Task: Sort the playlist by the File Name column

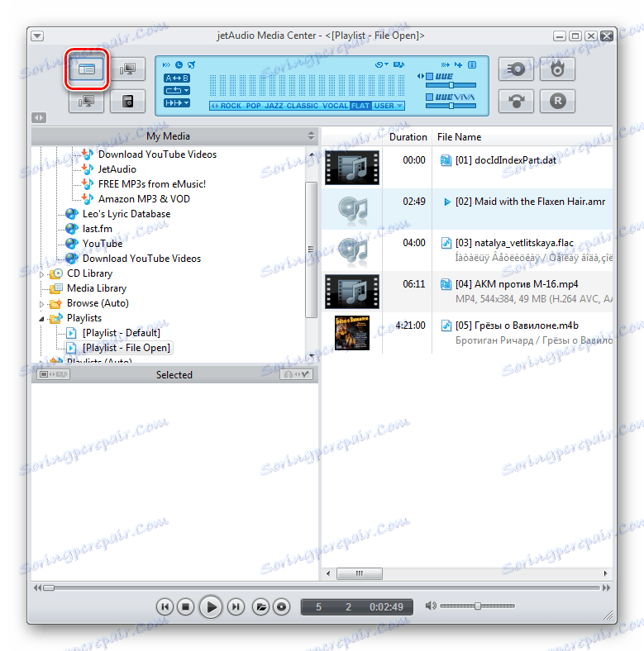Action: coord(459,137)
